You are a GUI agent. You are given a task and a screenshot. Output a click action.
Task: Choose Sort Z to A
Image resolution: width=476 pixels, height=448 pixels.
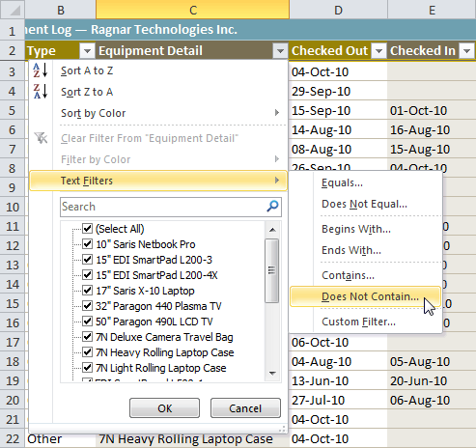[x=157, y=92]
